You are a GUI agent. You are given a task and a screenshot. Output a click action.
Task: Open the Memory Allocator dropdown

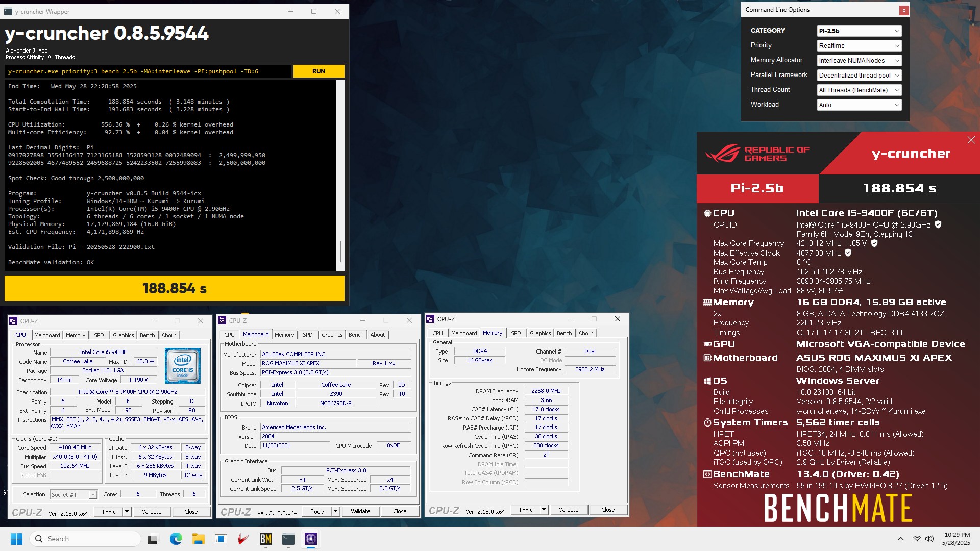point(859,61)
